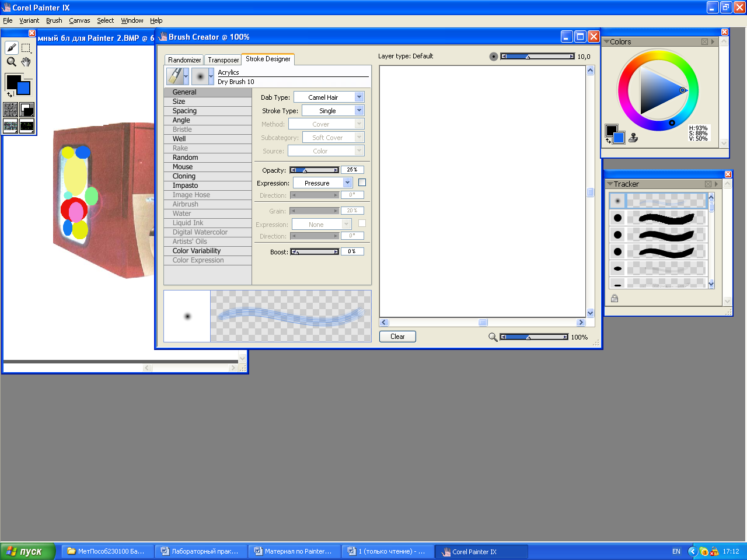Open the Stroke Type dropdown
Screen dimensions: 747x560
pos(333,110)
